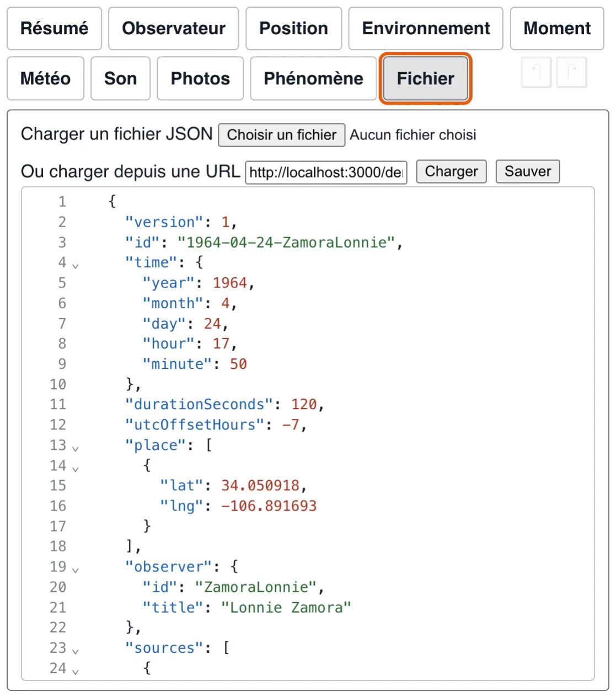The height and width of the screenshot is (697, 616).
Task: Fold the "place" array on line 13
Action: pyautogui.click(x=76, y=448)
